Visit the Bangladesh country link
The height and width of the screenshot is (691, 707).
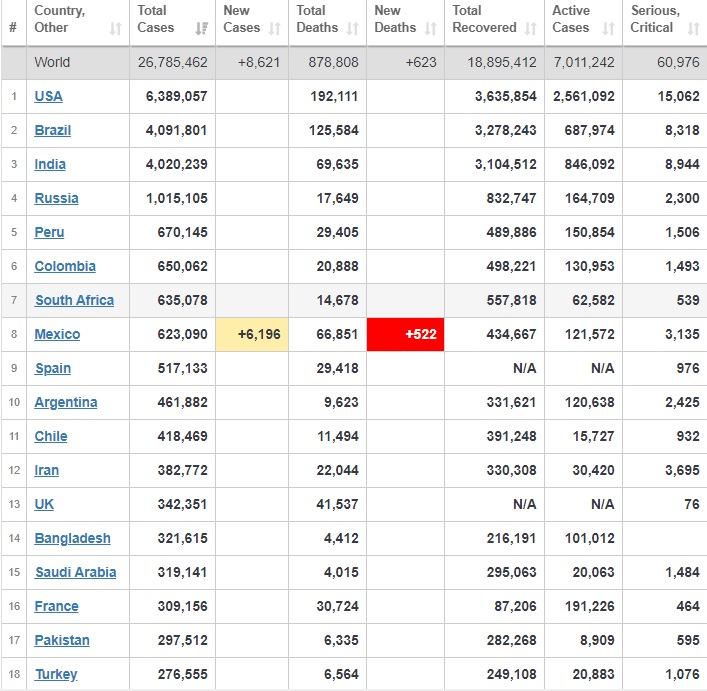[72, 538]
